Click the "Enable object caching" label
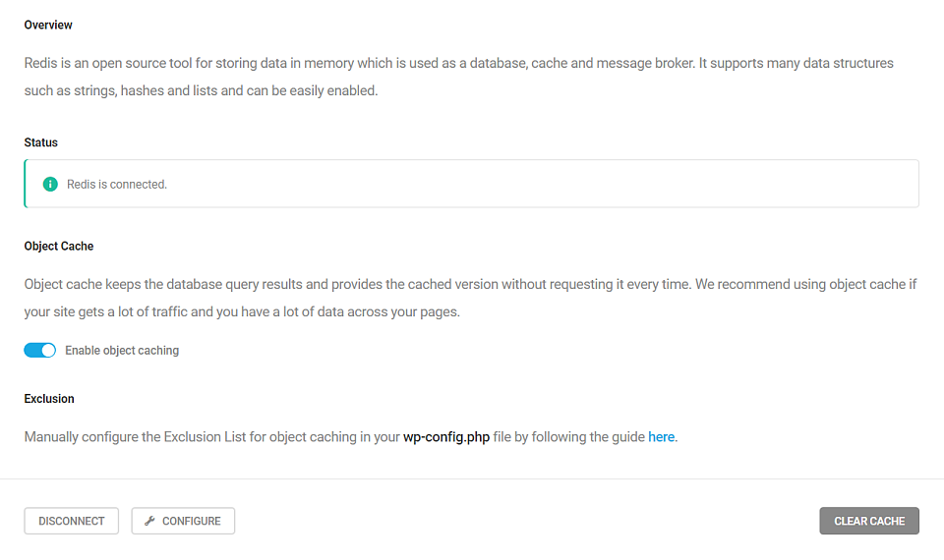The height and width of the screenshot is (560, 944). click(x=122, y=350)
